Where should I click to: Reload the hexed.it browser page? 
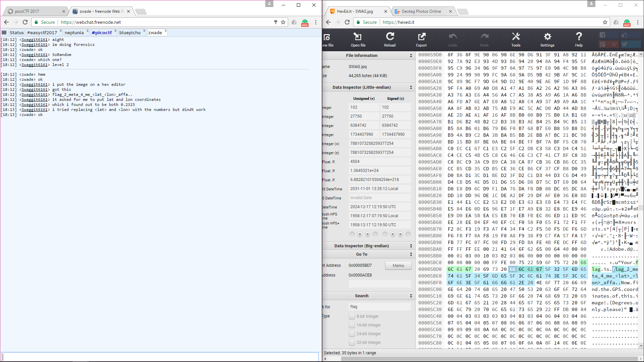pyautogui.click(x=347, y=22)
